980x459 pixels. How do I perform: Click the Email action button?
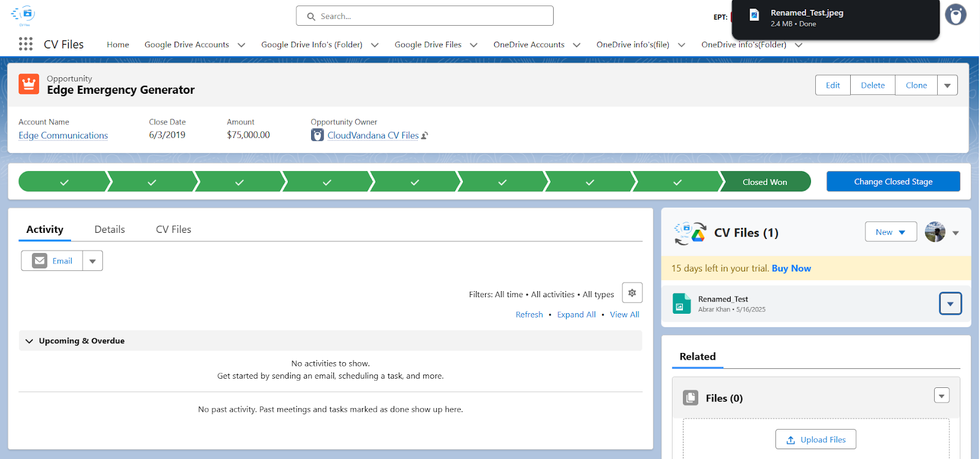click(x=52, y=261)
